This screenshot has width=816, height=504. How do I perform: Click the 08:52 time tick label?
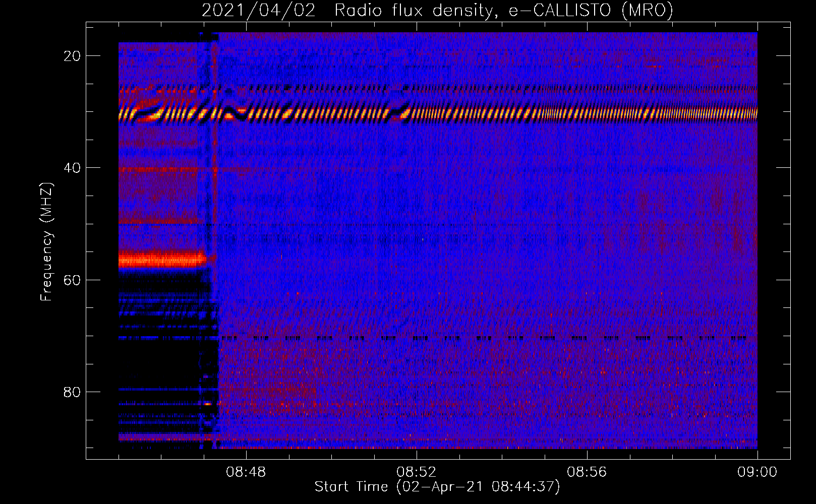tap(417, 472)
